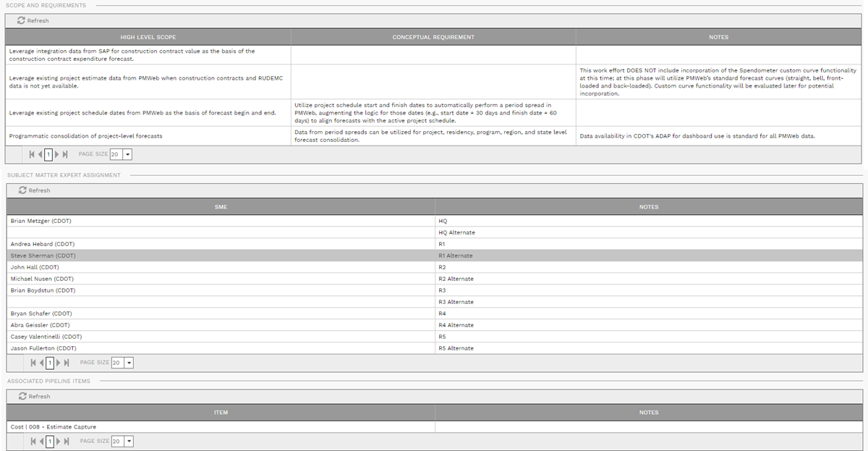Image resolution: width=868 pixels, height=451 pixels.
Task: Click the 'R2 Alternate' notes cell
Action: (649, 279)
